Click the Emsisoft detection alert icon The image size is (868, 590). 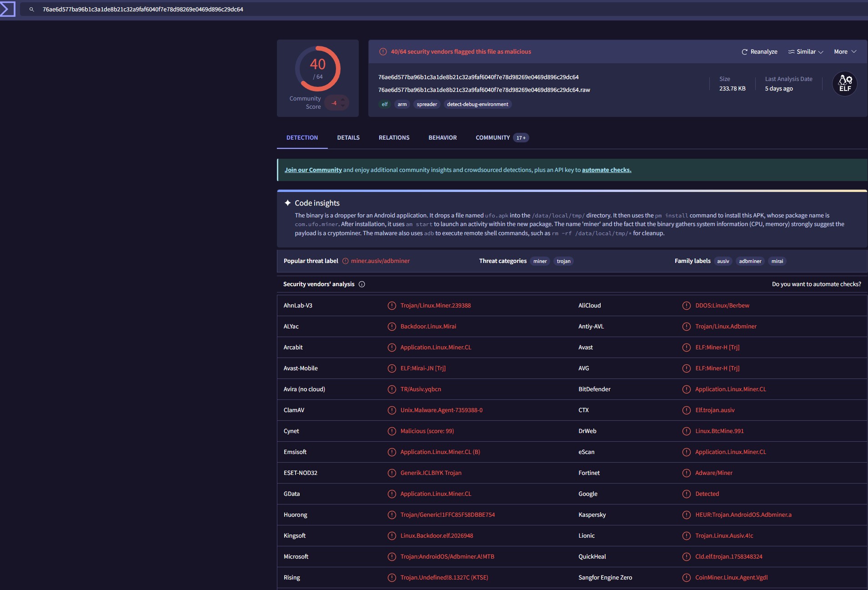(391, 452)
